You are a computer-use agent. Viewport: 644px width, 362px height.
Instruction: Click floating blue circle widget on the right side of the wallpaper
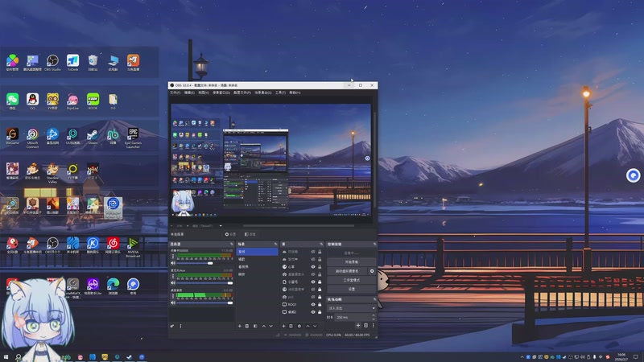(x=633, y=175)
